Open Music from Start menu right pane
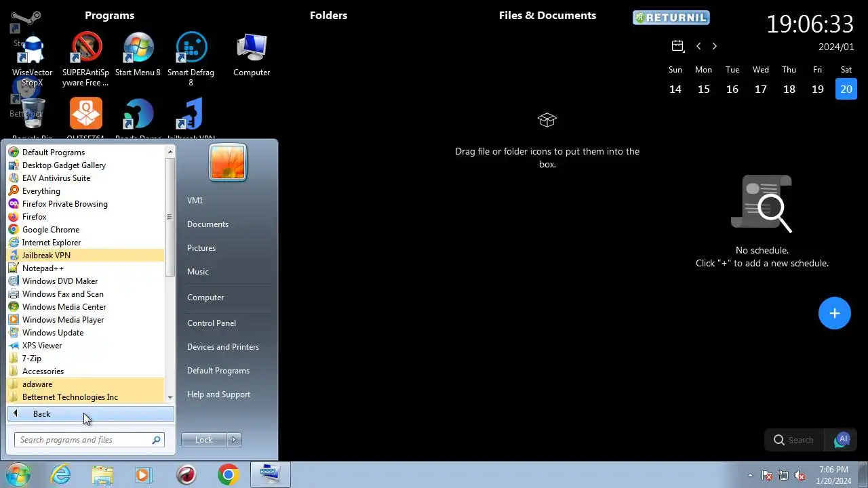The height and width of the screenshot is (488, 868). pyautogui.click(x=198, y=272)
